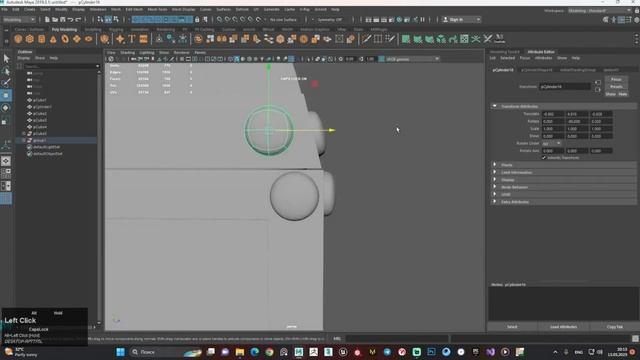Image resolution: width=640 pixels, height=360 pixels.
Task: Click the Copy Tab button
Action: pos(614,327)
